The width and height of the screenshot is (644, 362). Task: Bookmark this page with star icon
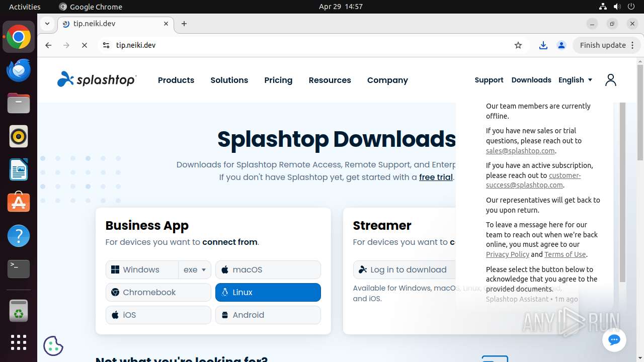tap(518, 45)
